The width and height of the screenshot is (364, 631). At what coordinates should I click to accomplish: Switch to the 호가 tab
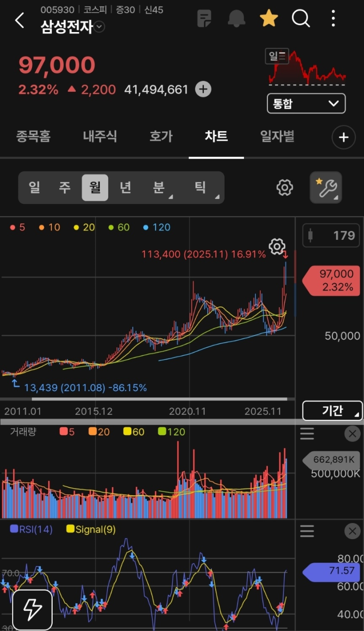tap(161, 137)
